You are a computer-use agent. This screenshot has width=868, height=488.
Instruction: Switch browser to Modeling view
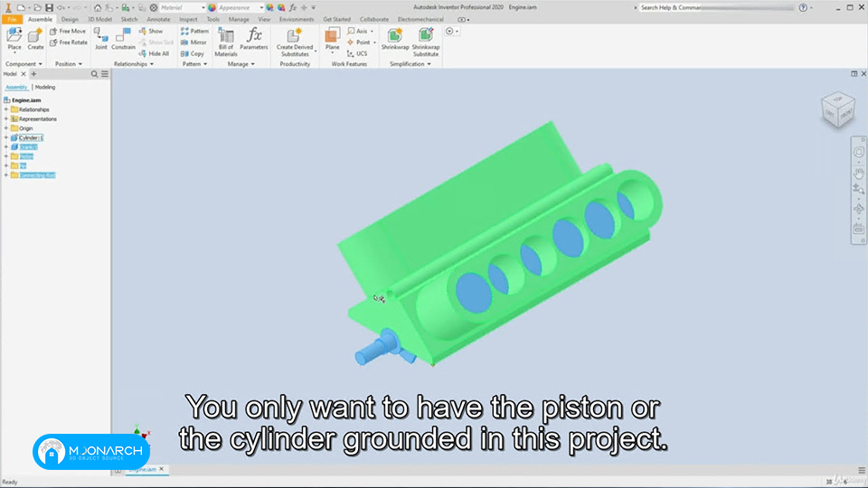pos(45,88)
